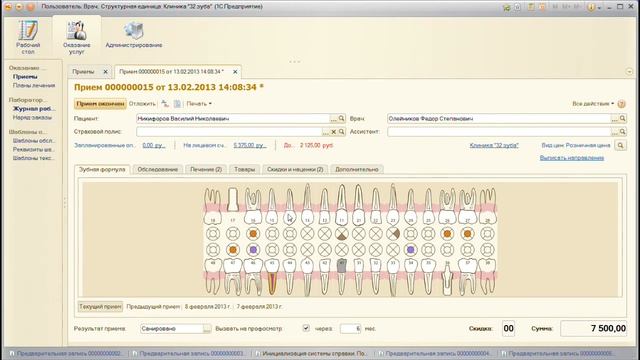
Task: Expand the arrow beside the title bar info icon
Action: click(x=599, y=7)
